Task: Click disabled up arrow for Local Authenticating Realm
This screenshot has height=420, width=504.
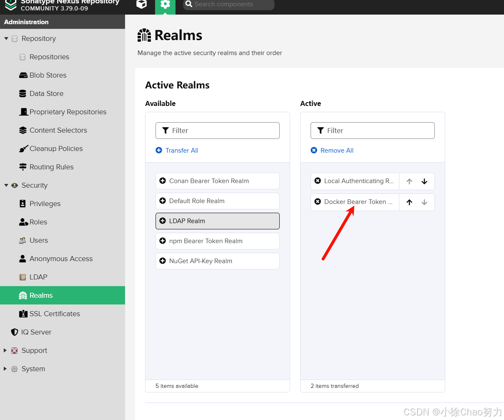Action: [x=409, y=181]
